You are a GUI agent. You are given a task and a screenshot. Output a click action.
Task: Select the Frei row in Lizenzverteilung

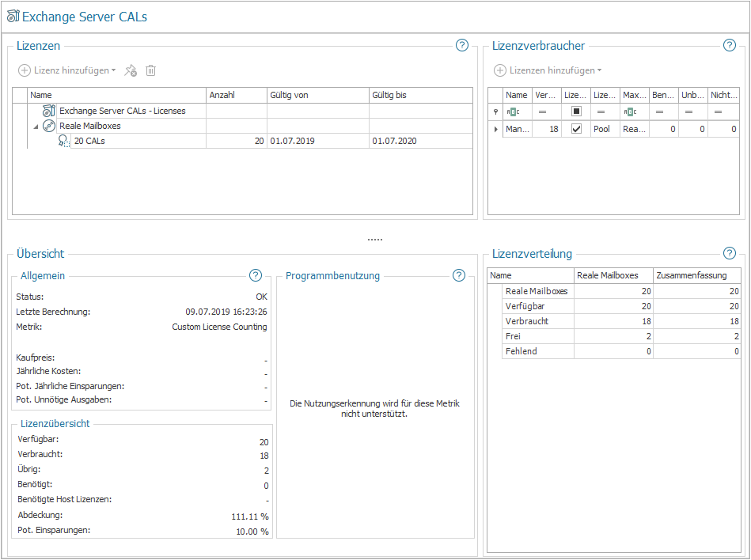tap(621, 336)
